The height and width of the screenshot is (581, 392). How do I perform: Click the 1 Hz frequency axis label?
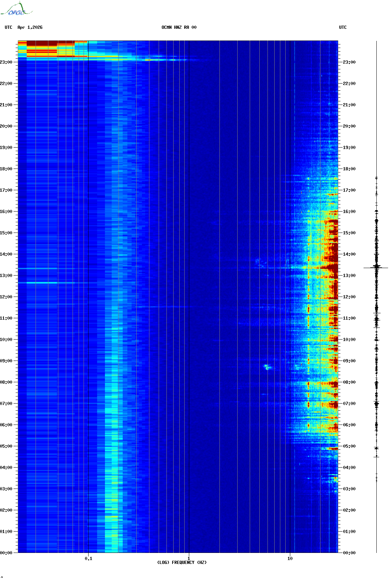(189, 558)
